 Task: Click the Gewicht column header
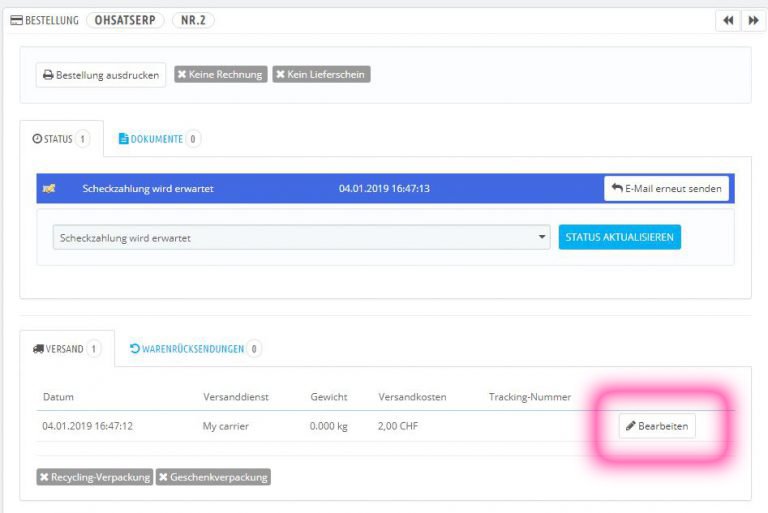click(329, 397)
